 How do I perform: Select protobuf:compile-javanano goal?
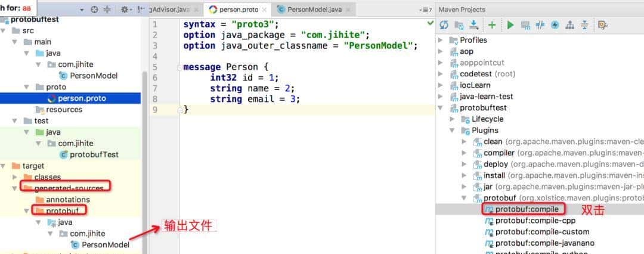point(544,243)
